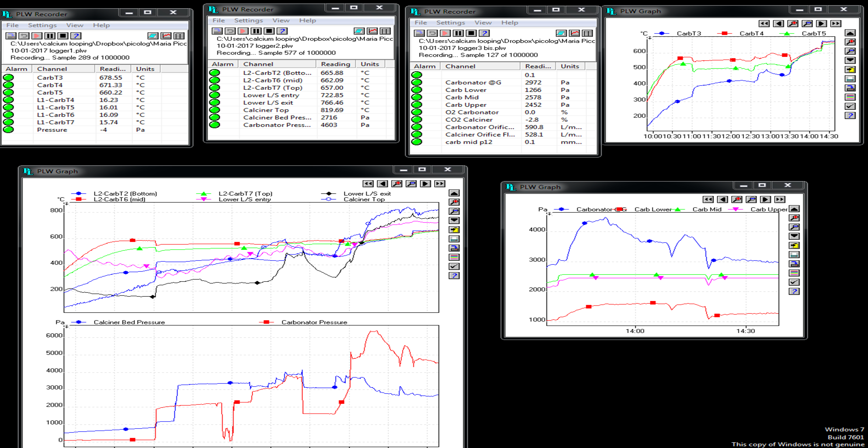Zoom in horizontally on the CarbT3 graph

(792, 24)
